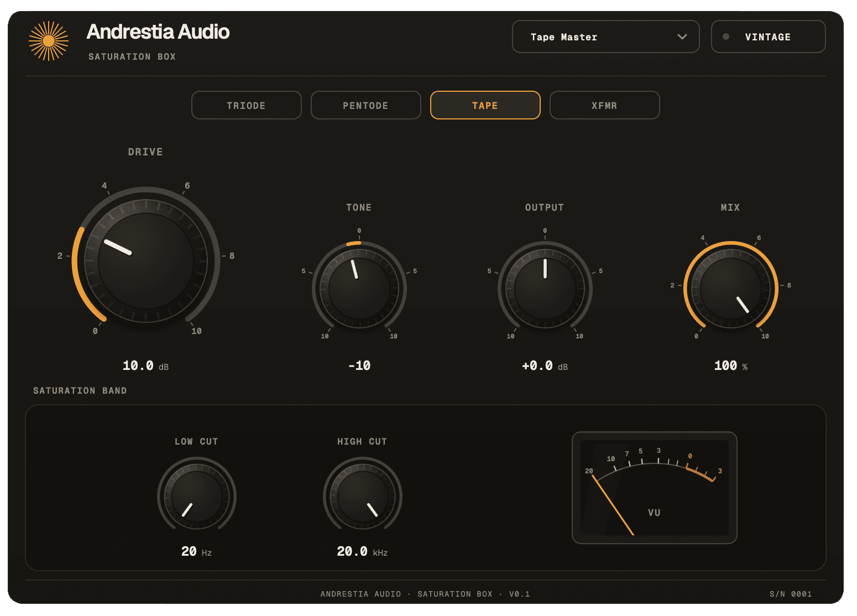Image resolution: width=857 pixels, height=616 pixels.
Task: Click the HIGH CUT value 20.0 kHz
Action: tap(363, 552)
